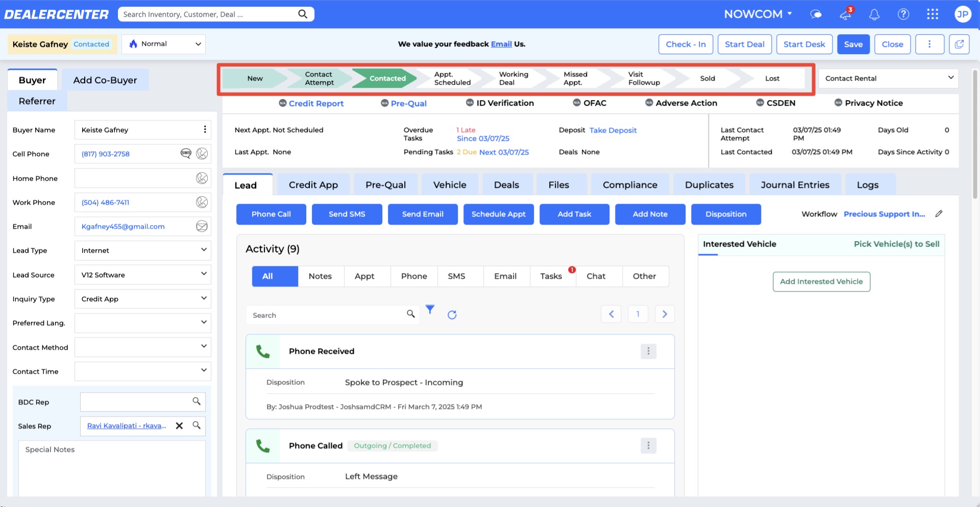This screenshot has height=507, width=980.
Task: Click the SMS icon beside Cell Phone
Action: [x=186, y=153]
